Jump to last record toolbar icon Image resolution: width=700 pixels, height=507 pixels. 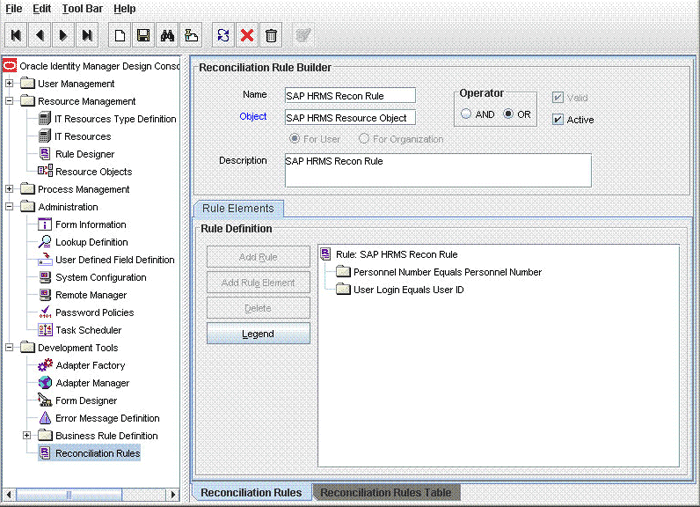coord(88,35)
